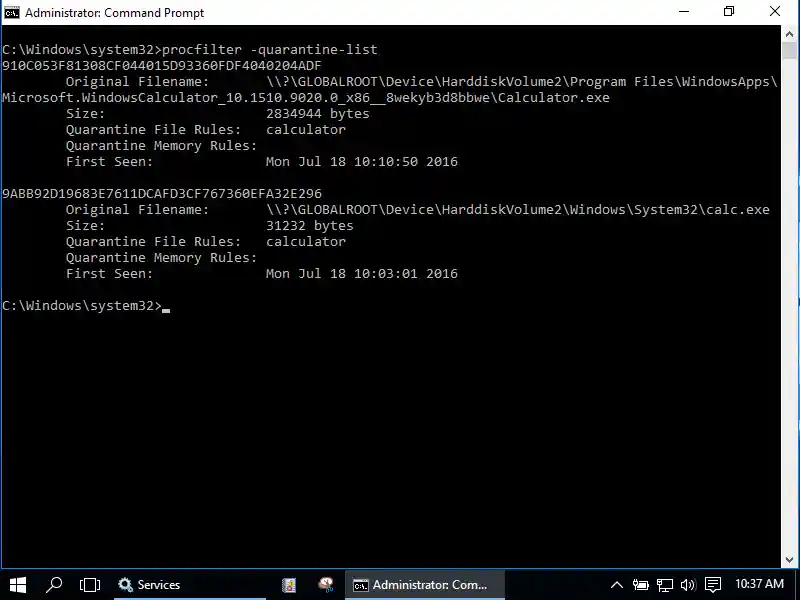
Task: Open the Action Center notification icon
Action: (713, 585)
